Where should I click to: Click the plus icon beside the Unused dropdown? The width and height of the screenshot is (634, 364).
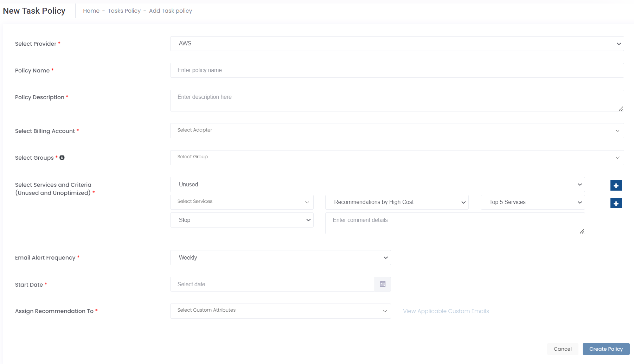click(616, 185)
